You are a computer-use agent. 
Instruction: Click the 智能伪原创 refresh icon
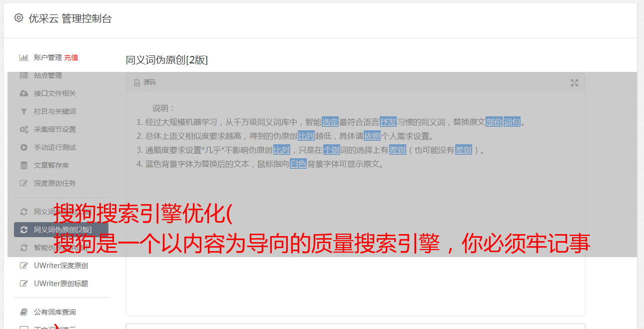click(x=23, y=248)
